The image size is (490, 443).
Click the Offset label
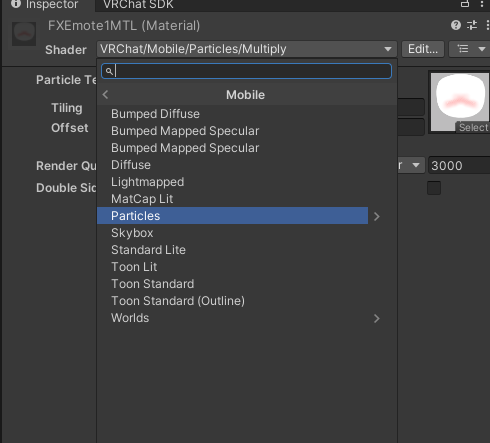coord(70,128)
